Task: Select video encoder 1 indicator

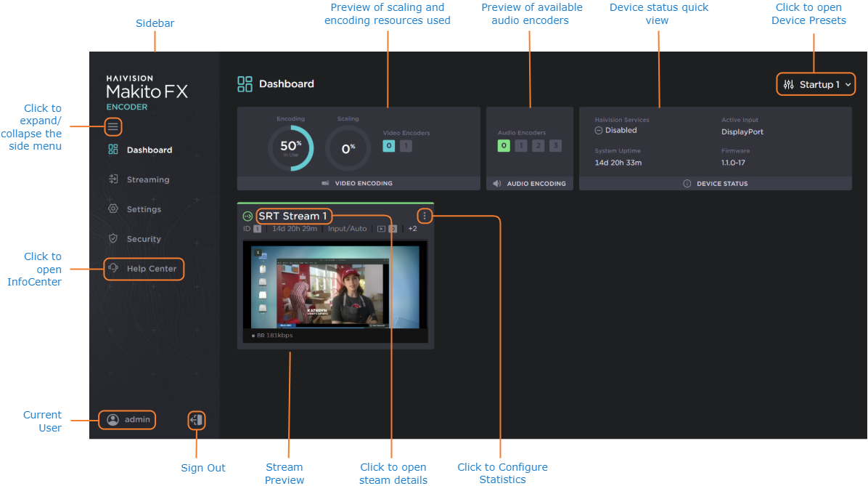Action: pos(406,146)
